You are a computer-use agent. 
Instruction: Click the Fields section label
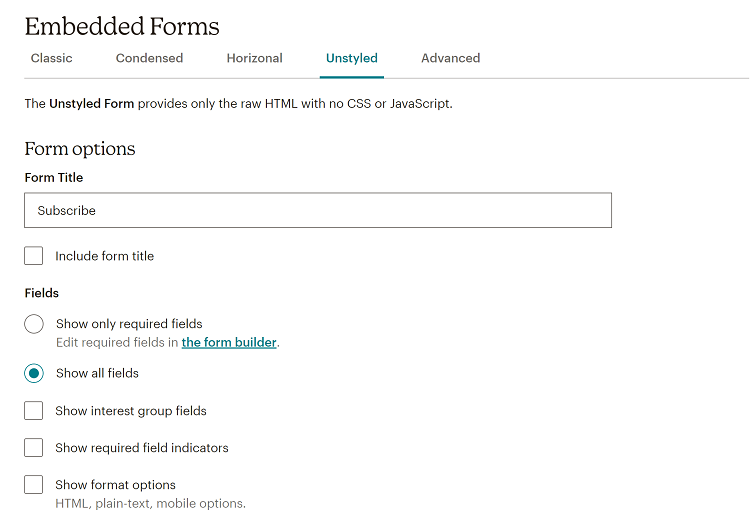(x=42, y=293)
